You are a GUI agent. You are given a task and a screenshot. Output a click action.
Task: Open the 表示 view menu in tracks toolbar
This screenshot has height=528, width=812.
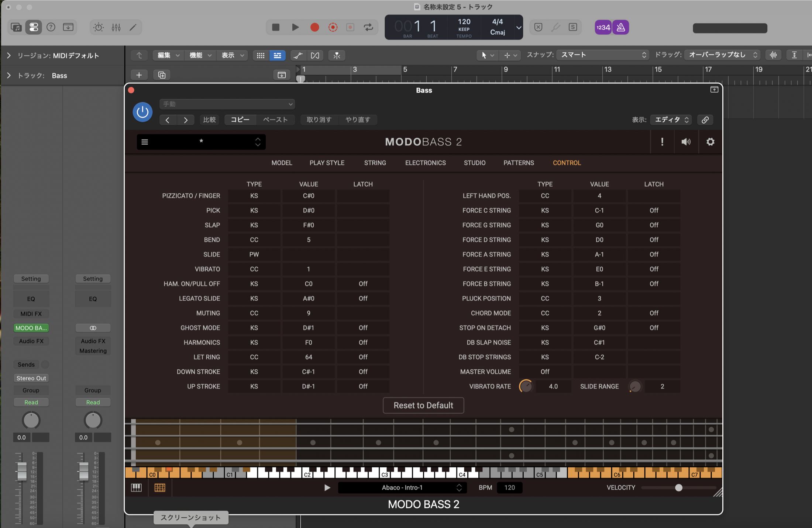click(232, 56)
